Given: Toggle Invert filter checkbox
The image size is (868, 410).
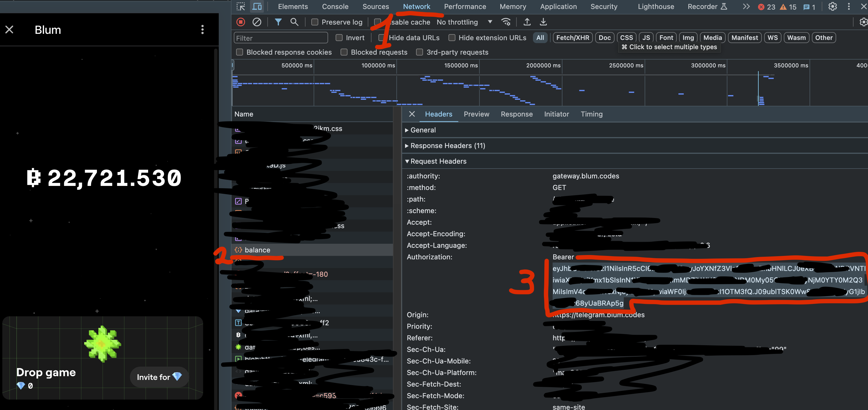Looking at the screenshot, I should pos(339,38).
